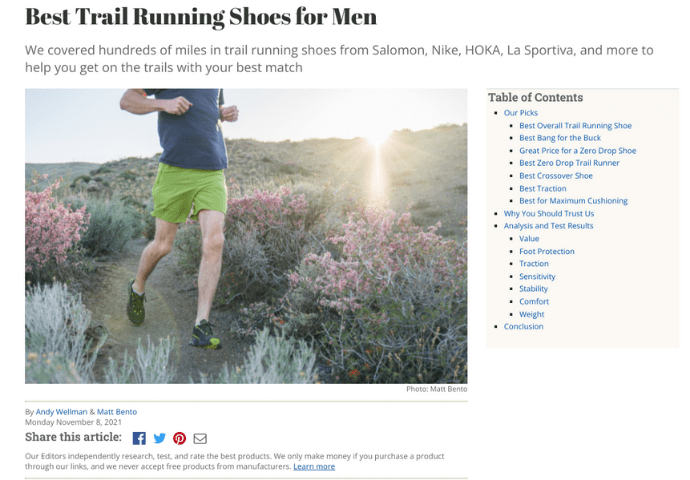Go to Best Overall Trail Running Shoe

[x=575, y=126]
